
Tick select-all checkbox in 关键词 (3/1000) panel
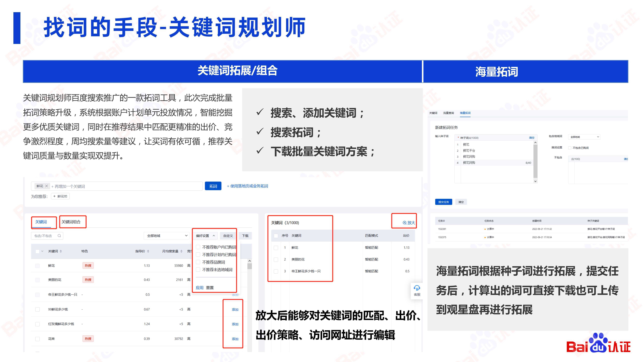pyautogui.click(x=276, y=236)
